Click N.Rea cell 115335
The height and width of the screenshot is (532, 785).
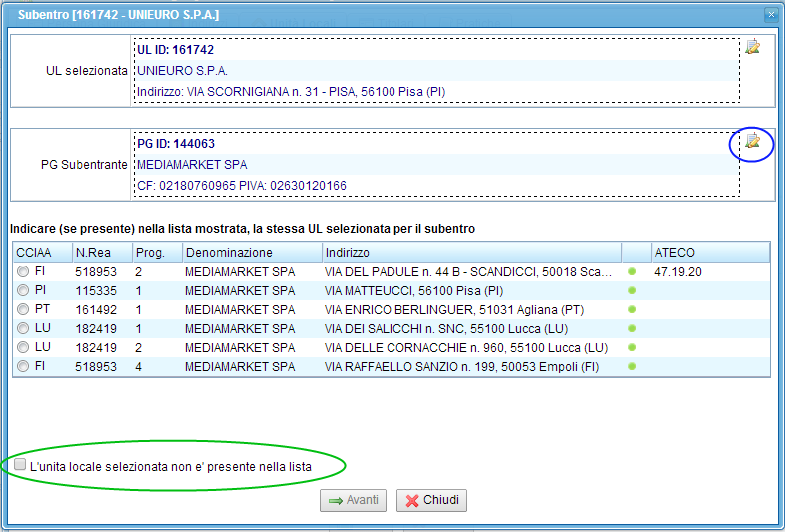tap(96, 291)
